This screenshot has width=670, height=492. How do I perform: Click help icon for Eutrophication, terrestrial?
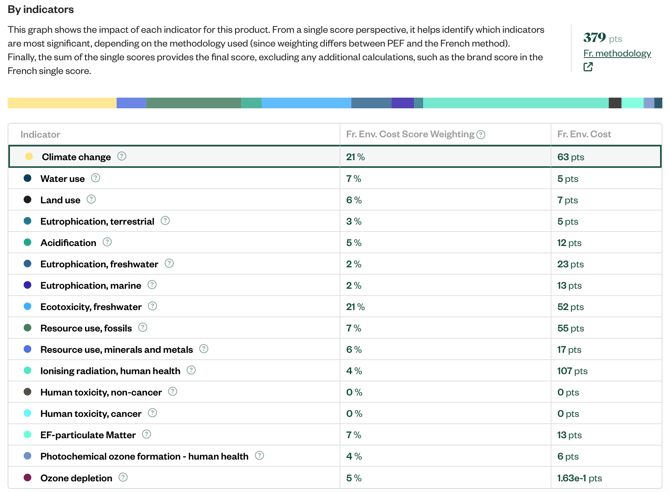[165, 221]
